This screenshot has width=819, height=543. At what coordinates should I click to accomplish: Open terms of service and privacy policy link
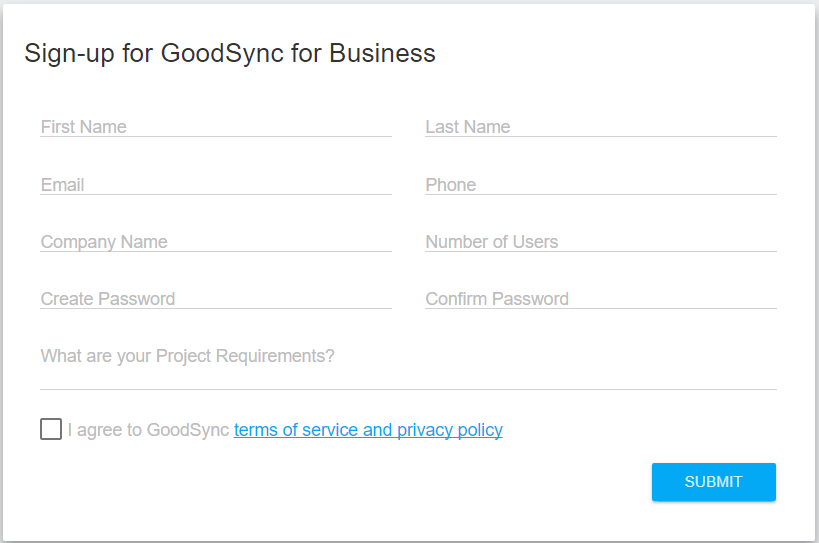(368, 430)
